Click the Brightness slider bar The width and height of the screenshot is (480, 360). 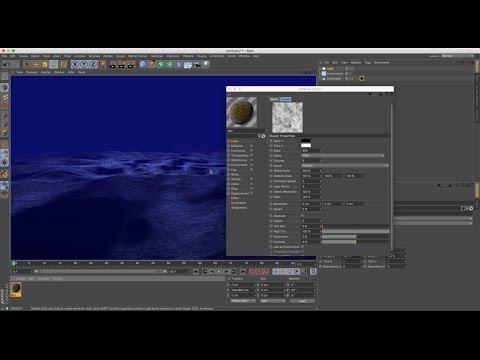point(355,237)
